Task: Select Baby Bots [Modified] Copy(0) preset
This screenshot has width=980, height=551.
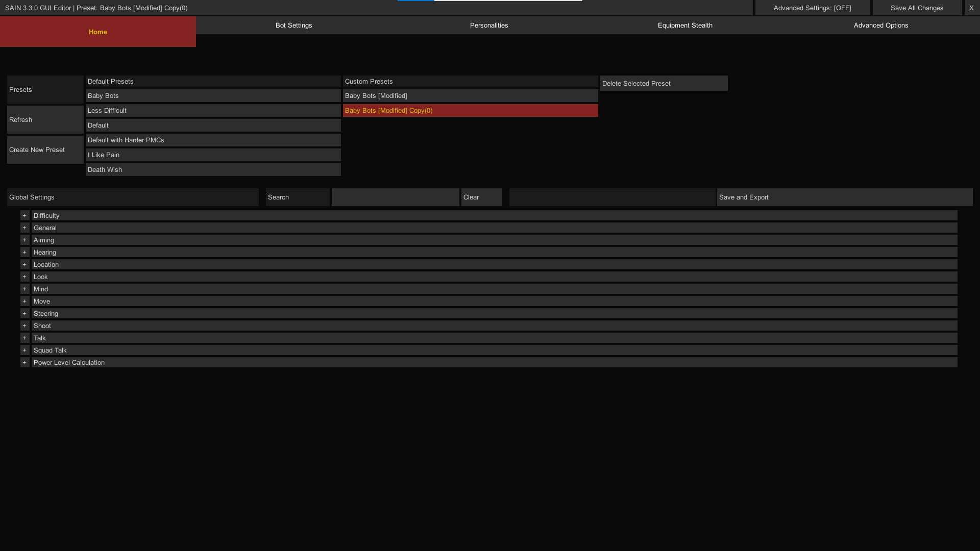Action: point(471,111)
